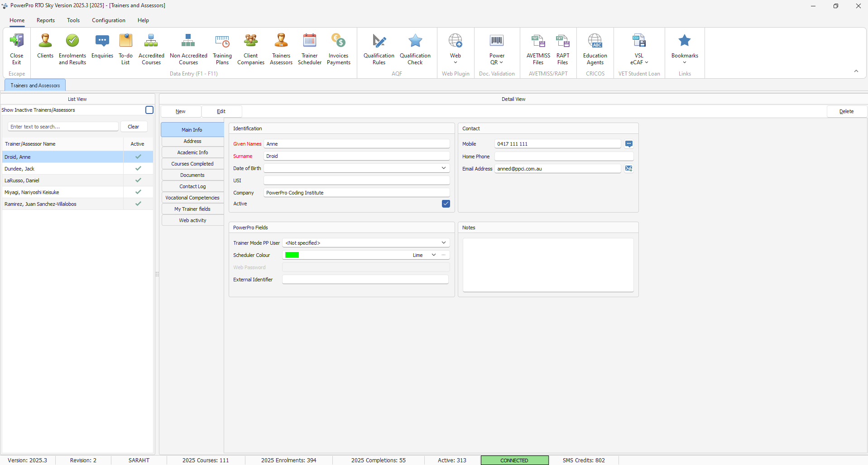Click email icon beside Email Address
The width and height of the screenshot is (868, 465).
629,169
